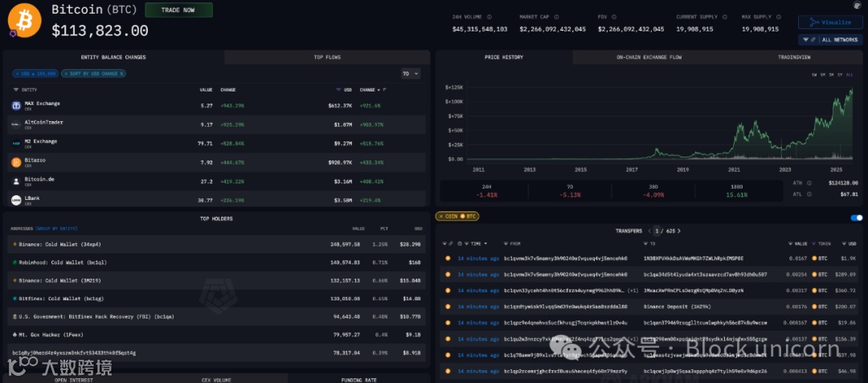Viewport: 868px width, 383px height.
Task: Click the $612.37K USD value for MAX Exchange
Action: [x=340, y=105]
